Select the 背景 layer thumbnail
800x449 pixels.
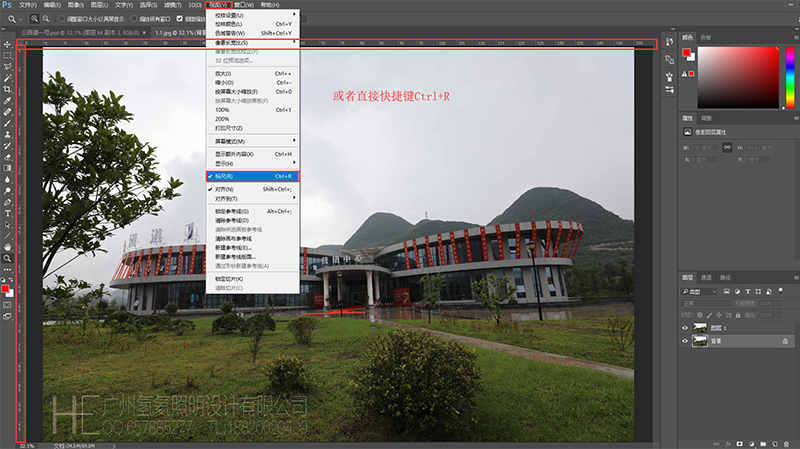coord(700,341)
